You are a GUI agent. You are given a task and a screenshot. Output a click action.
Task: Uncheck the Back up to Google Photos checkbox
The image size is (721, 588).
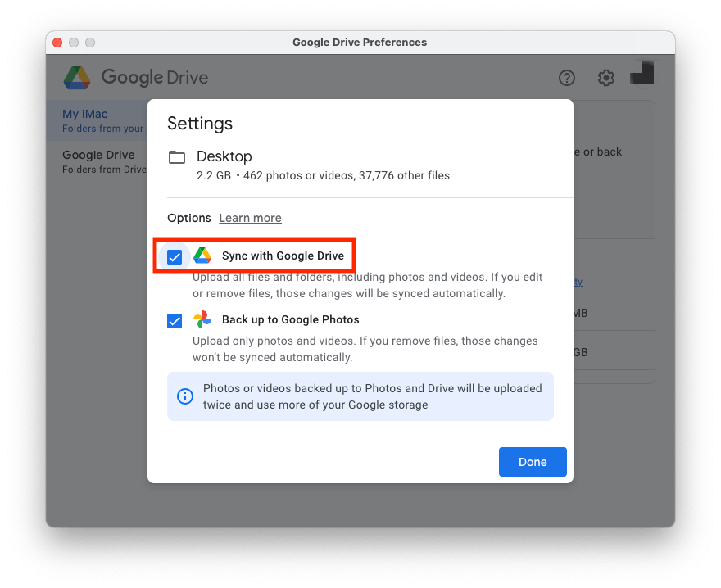point(175,320)
